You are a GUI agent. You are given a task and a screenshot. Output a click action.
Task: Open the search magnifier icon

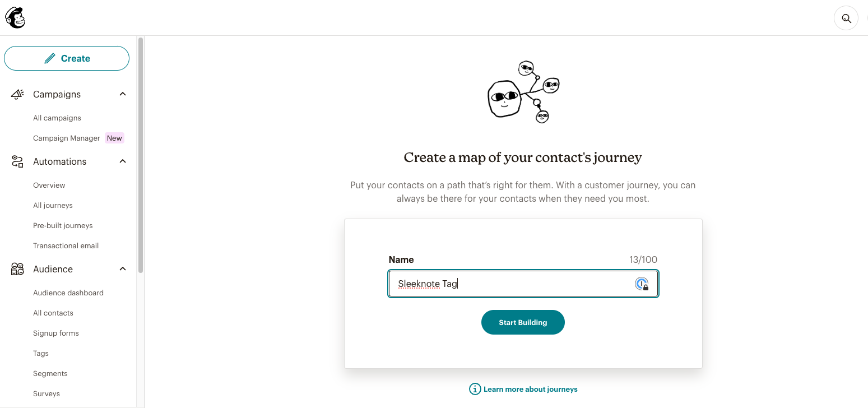(846, 18)
